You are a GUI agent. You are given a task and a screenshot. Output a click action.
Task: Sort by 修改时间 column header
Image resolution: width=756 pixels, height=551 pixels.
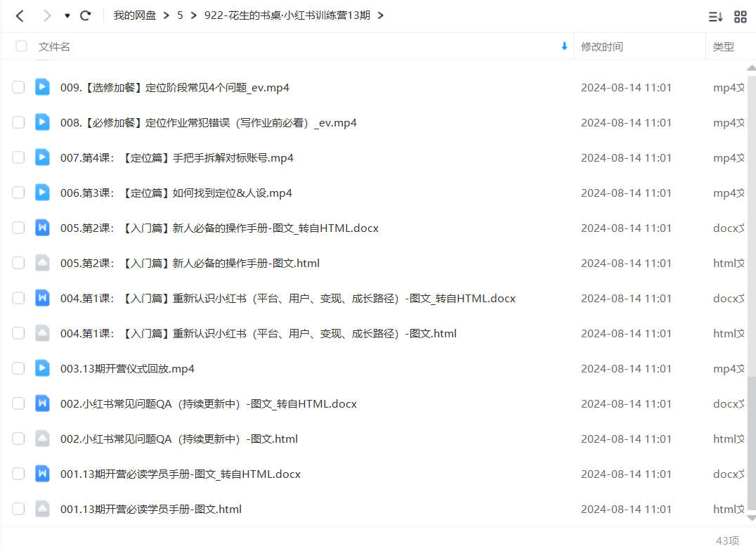click(x=601, y=47)
